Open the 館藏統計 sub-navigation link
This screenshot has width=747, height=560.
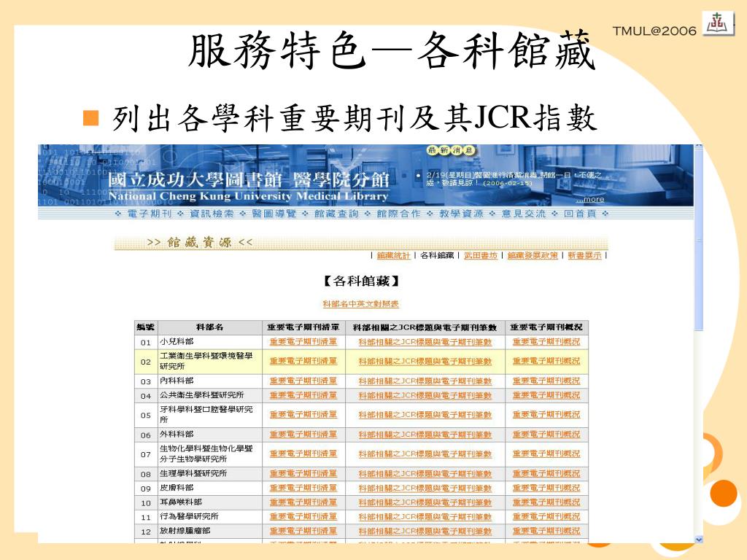click(393, 256)
